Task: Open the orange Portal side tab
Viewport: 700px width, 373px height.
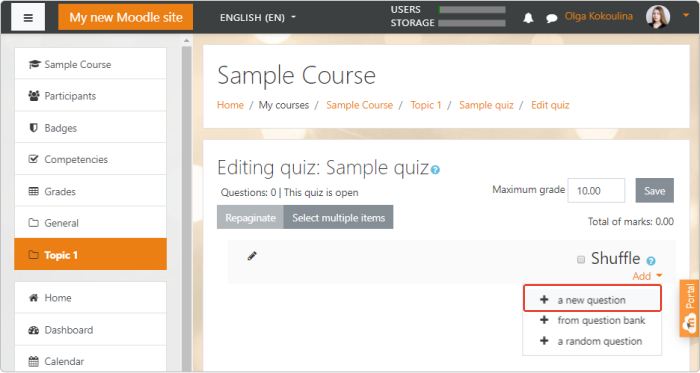Action: pyautogui.click(x=689, y=308)
